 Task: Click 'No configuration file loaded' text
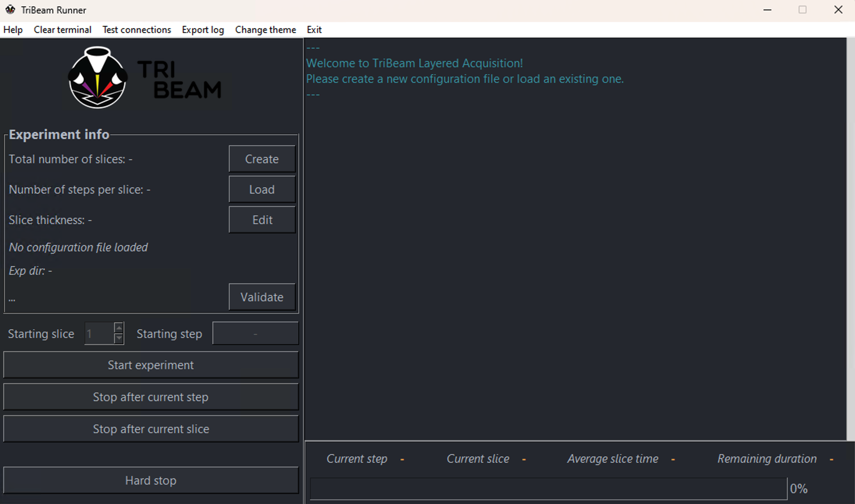(78, 247)
